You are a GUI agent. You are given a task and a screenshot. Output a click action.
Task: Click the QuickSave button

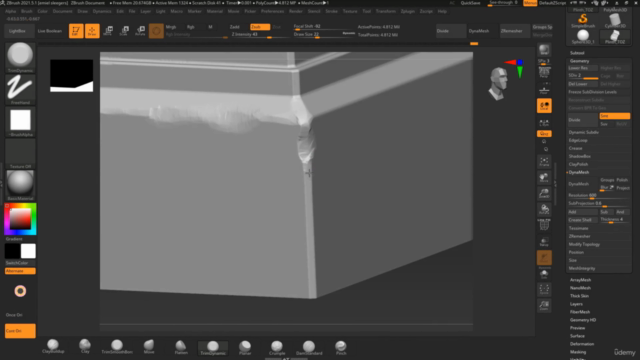471,3
